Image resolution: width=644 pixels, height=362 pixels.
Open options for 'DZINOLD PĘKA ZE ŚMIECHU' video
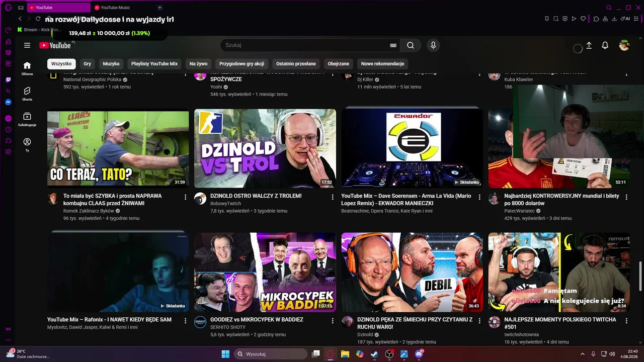pyautogui.click(x=479, y=321)
